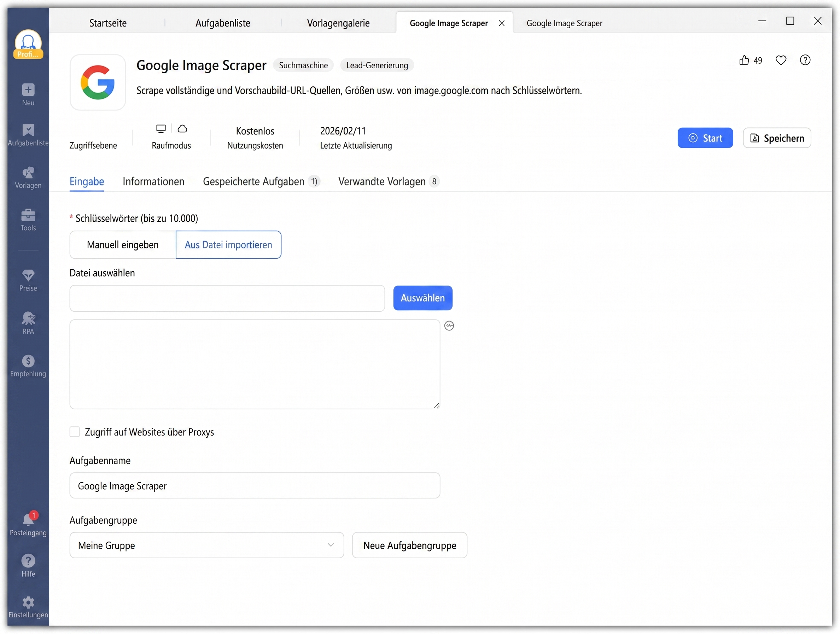Minimize the application window
Screen dimensions: 840x634
(762, 21)
